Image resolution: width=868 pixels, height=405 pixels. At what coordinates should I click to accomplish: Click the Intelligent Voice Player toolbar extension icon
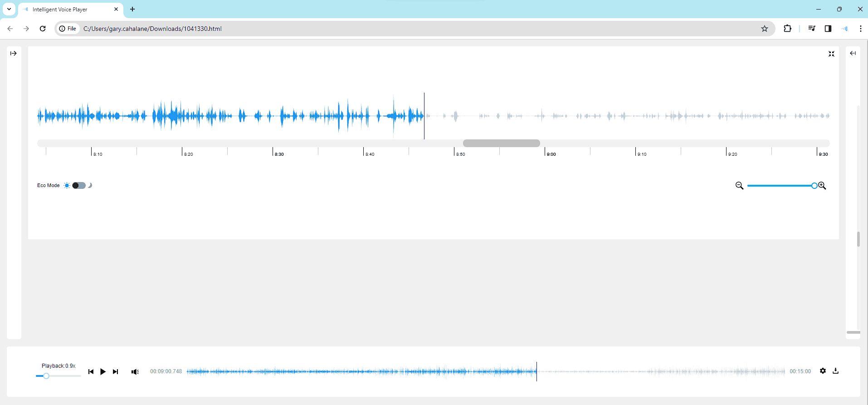tap(844, 29)
